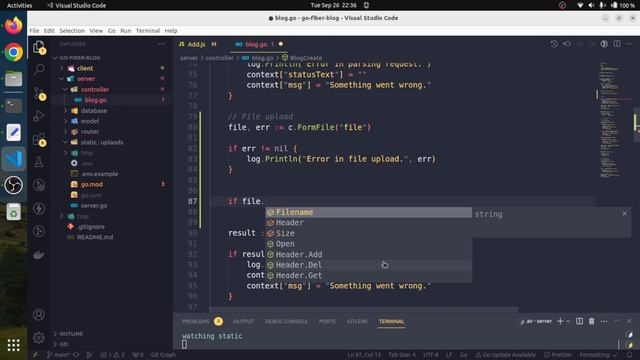Open Source Control view in activity bar
Viewport: 640px width, 360px height.
39,93
